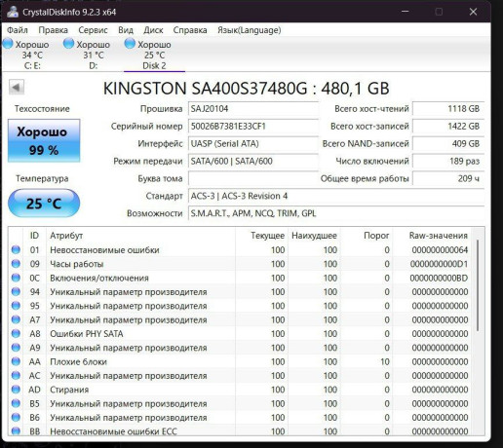Click the status orb of C: E: disk
The height and width of the screenshot is (448, 503).
(8, 44)
